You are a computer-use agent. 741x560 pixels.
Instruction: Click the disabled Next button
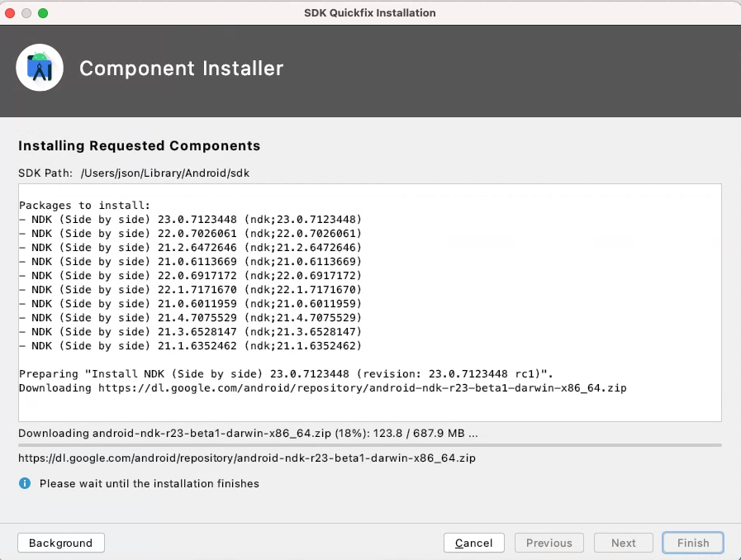[624, 543]
